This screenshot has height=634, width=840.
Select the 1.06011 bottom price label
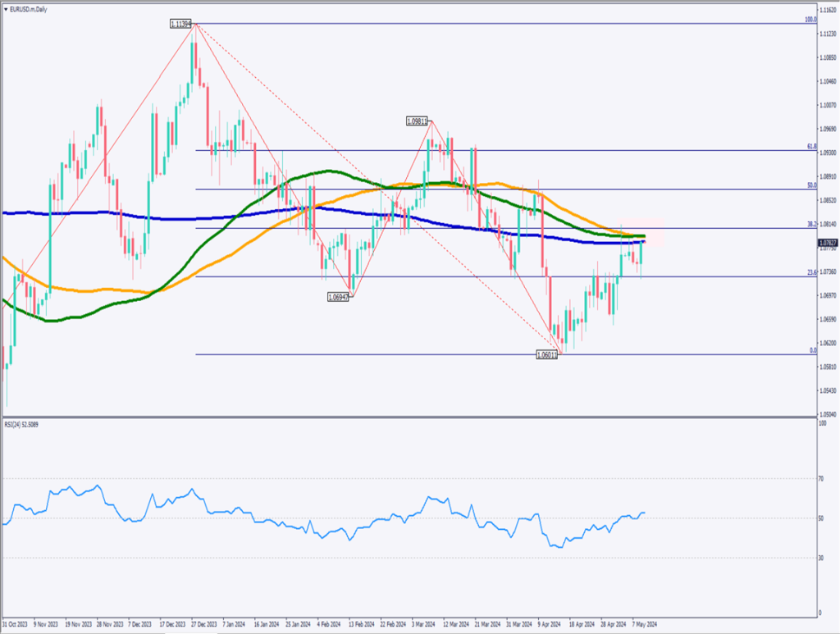(546, 355)
